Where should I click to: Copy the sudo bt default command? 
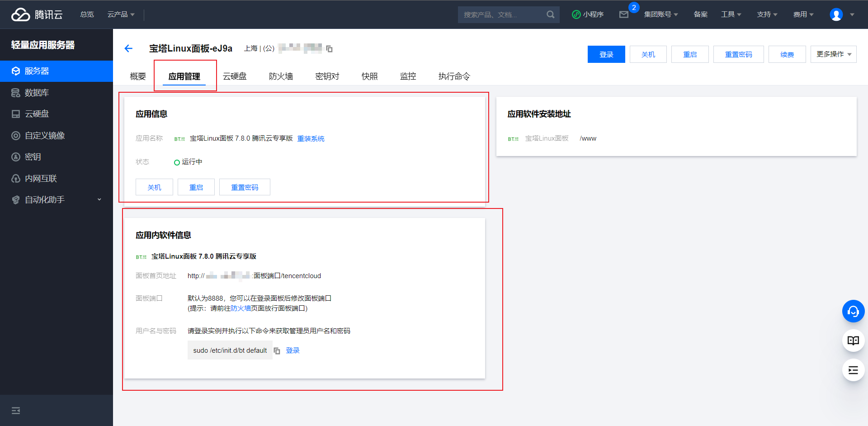tap(277, 350)
